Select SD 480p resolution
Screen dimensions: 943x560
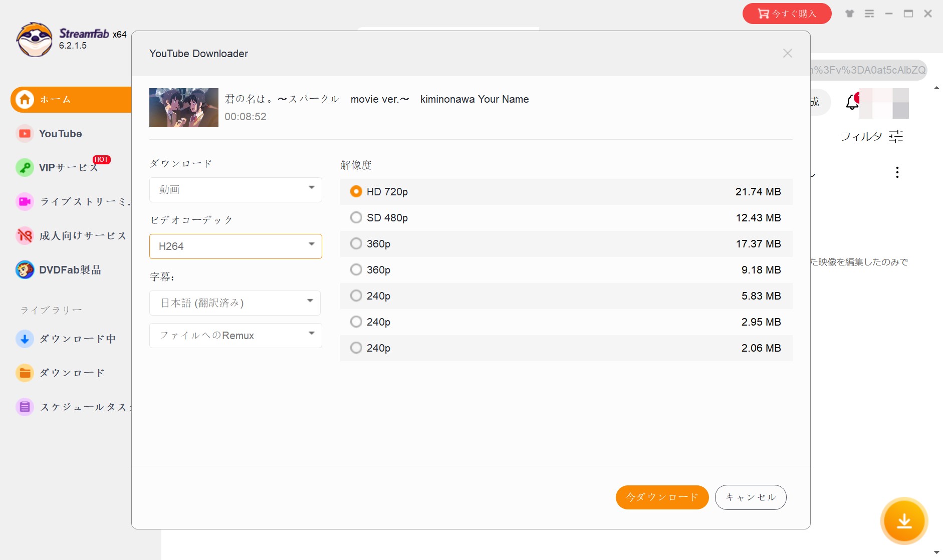point(566,218)
